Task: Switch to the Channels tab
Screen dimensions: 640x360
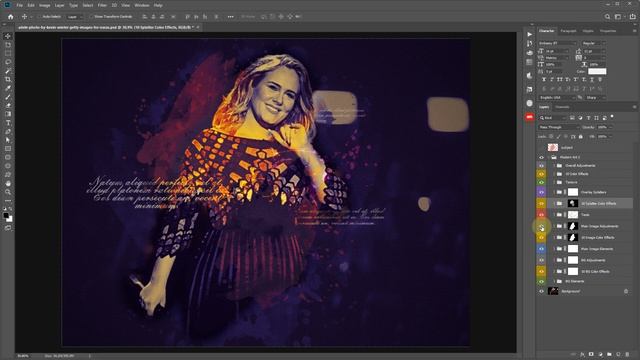Action: (562, 107)
